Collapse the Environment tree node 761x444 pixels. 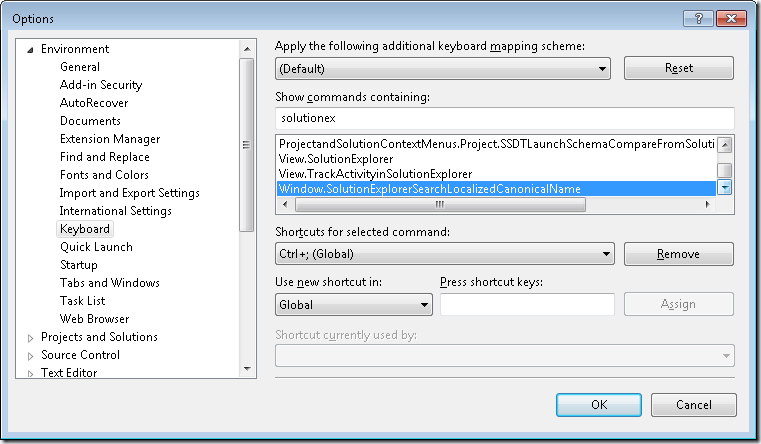click(x=30, y=49)
